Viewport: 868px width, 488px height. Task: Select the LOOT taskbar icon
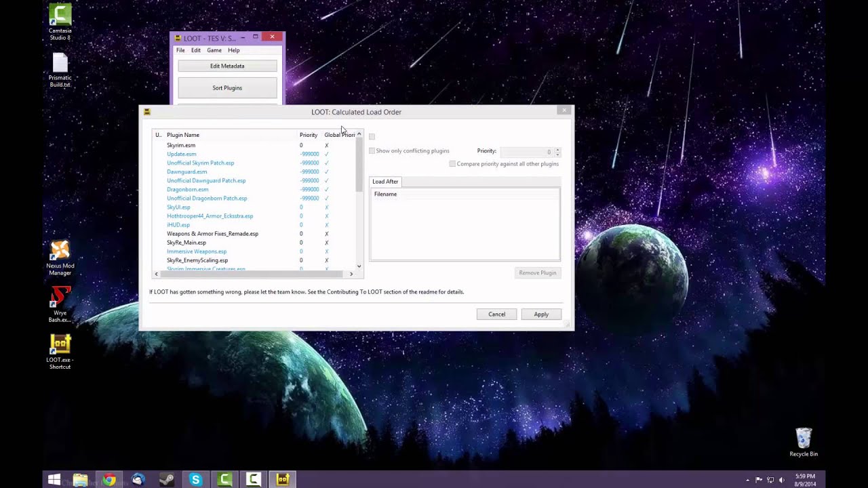tap(283, 480)
